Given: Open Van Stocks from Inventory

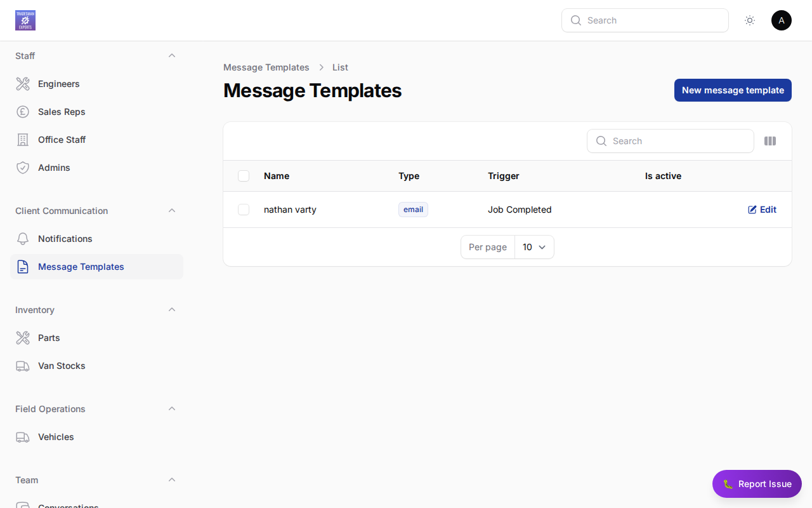Looking at the screenshot, I should 61,366.
